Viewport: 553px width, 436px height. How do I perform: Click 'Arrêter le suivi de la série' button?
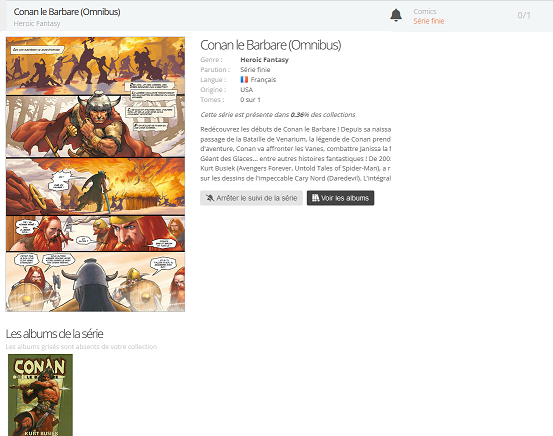(251, 198)
